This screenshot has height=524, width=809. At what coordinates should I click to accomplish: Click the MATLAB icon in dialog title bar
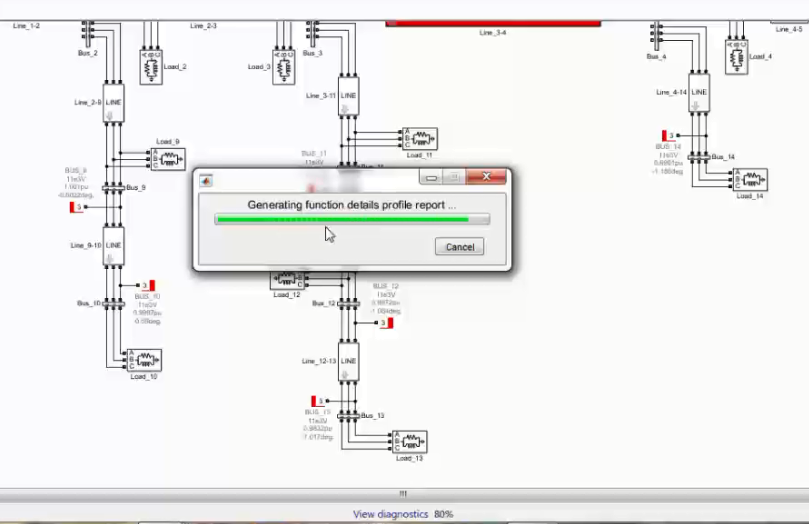[x=207, y=179]
